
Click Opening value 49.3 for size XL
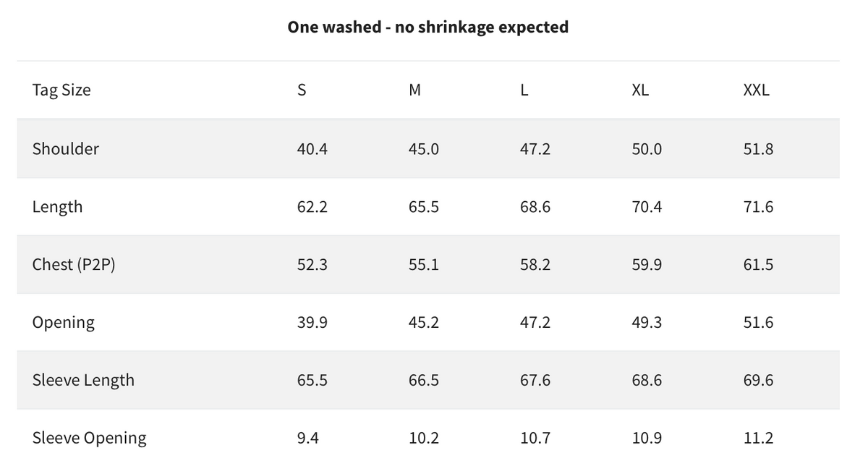(647, 323)
